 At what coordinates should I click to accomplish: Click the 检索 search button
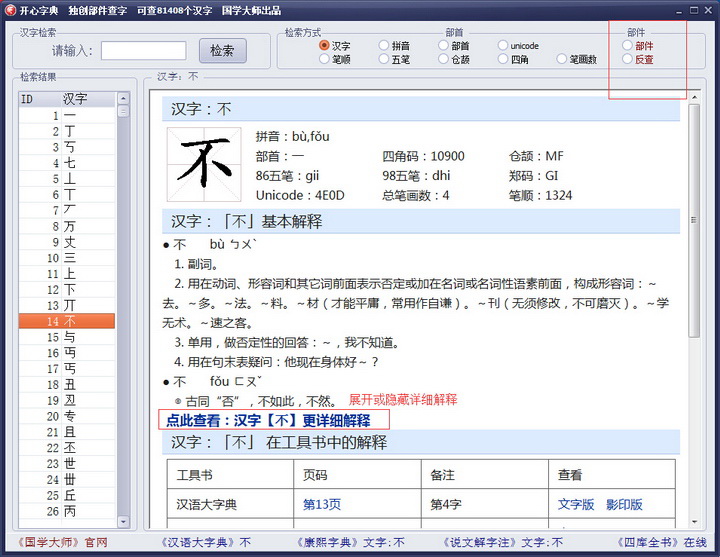coord(223,51)
